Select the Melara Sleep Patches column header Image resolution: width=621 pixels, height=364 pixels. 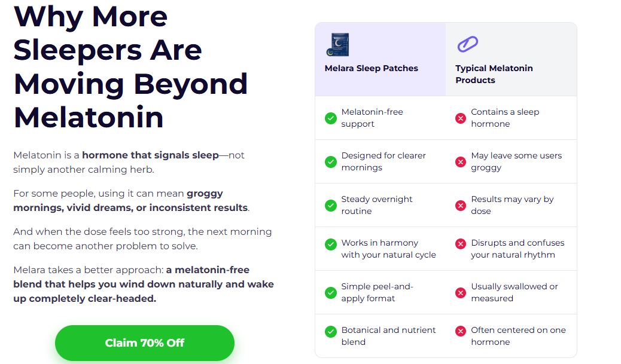click(x=380, y=59)
